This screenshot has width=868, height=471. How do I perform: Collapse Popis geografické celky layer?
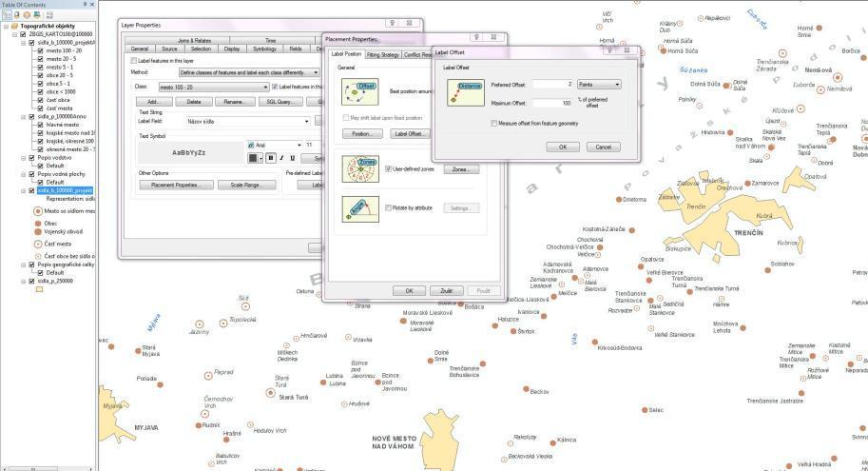click(24, 265)
